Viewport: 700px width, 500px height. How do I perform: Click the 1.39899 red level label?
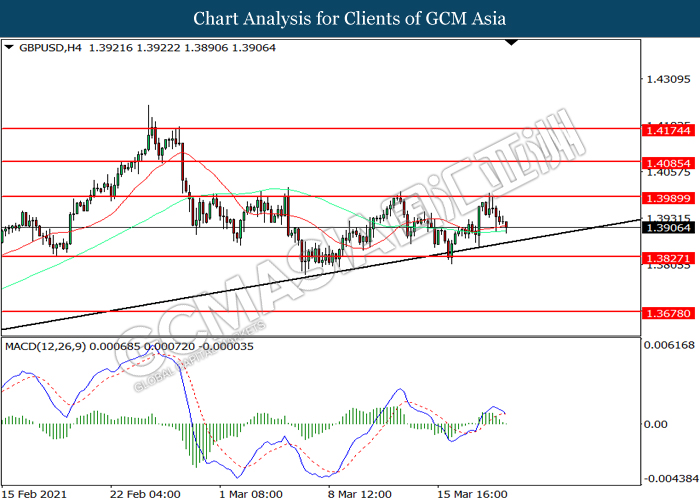[668, 198]
